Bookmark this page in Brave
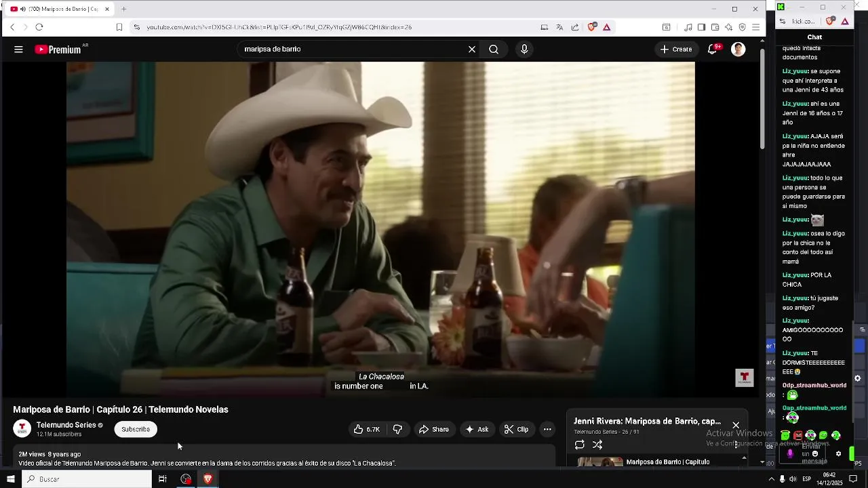This screenshot has height=488, width=868. point(119,27)
